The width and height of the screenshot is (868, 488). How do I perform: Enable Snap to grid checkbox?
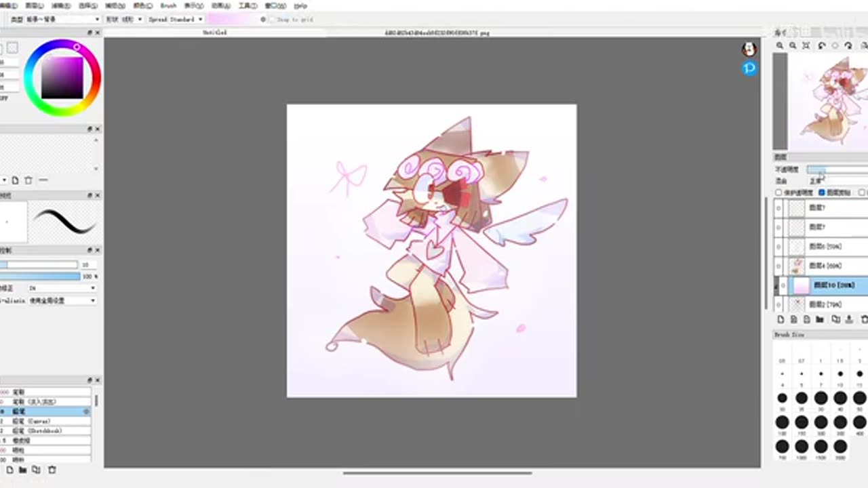[273, 20]
